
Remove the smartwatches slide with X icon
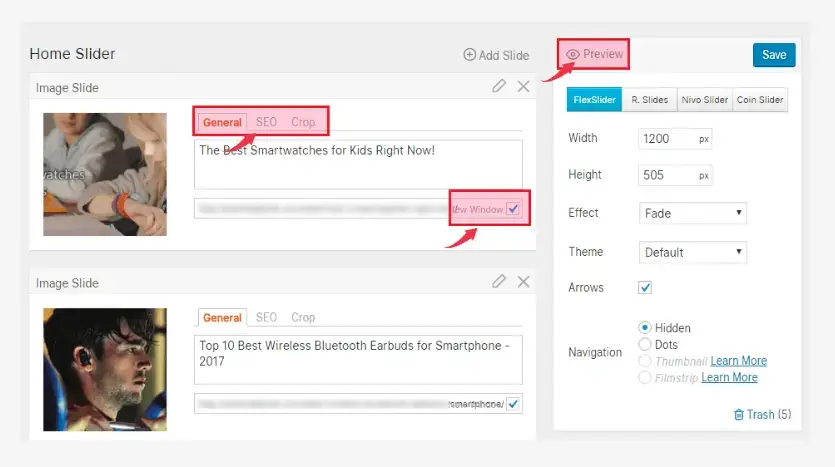(523, 86)
